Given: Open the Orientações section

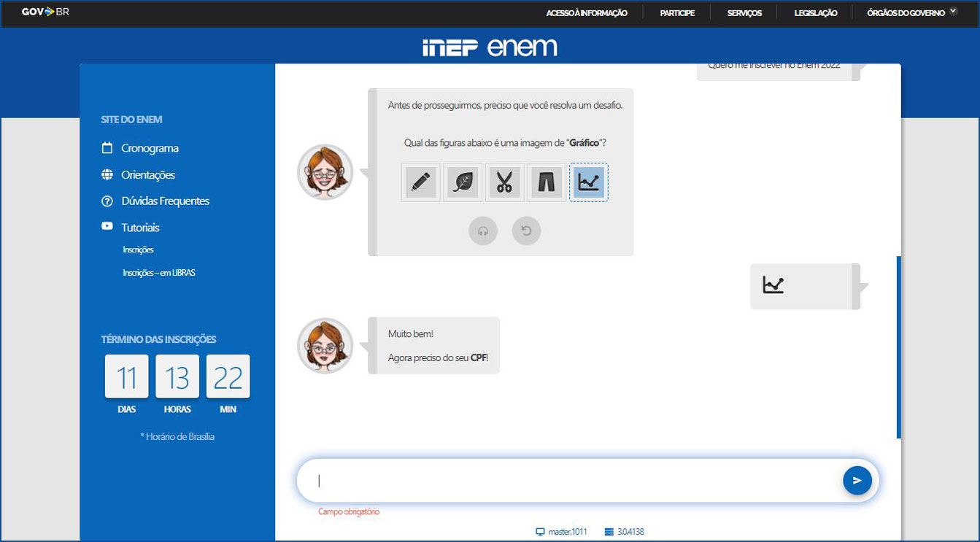Looking at the screenshot, I should click(x=148, y=175).
